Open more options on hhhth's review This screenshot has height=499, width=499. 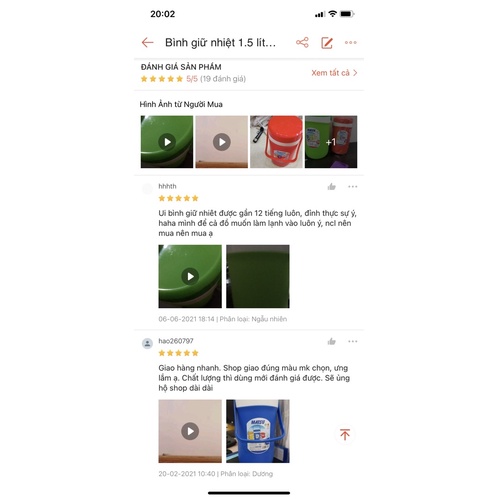[353, 187]
